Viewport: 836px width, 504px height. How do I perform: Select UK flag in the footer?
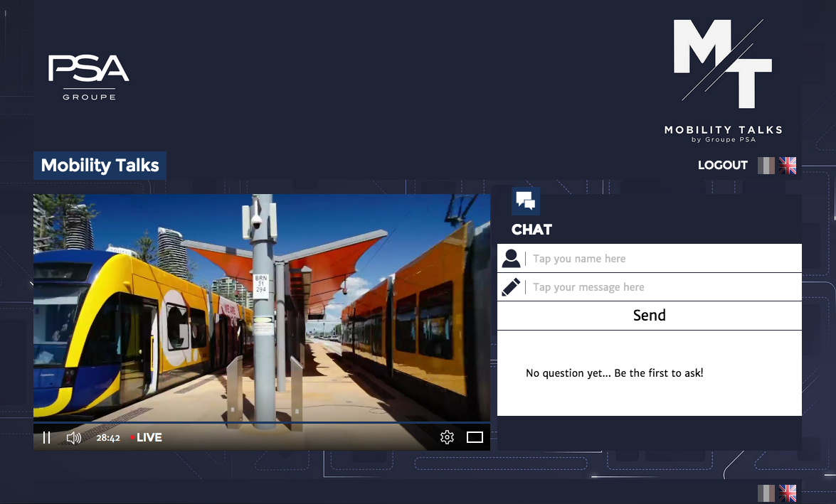(788, 493)
